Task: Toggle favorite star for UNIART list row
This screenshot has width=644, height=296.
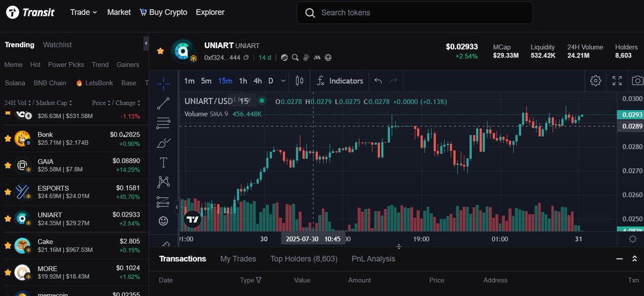Action: [8, 219]
